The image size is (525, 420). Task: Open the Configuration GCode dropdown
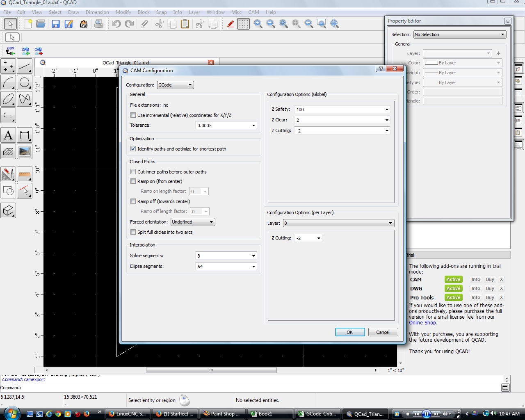[175, 85]
